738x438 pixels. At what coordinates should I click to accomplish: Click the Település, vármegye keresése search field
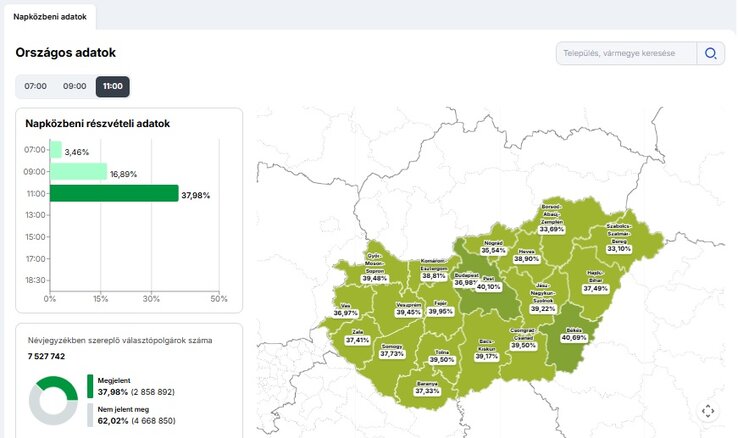pos(625,54)
